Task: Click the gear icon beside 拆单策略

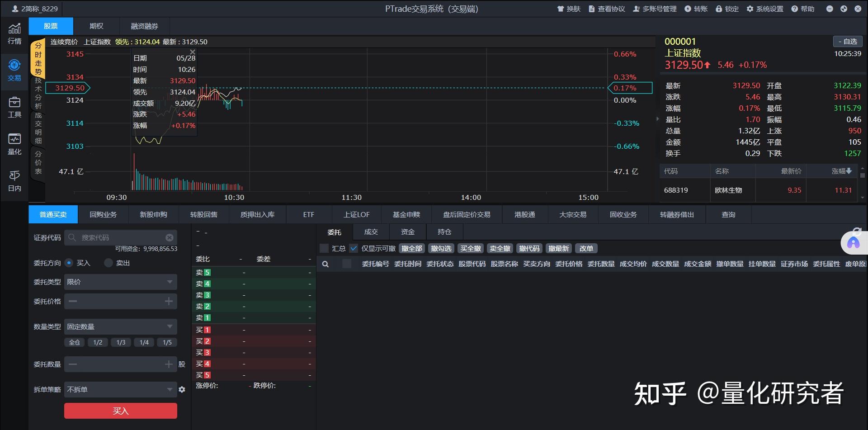Action: click(x=182, y=389)
